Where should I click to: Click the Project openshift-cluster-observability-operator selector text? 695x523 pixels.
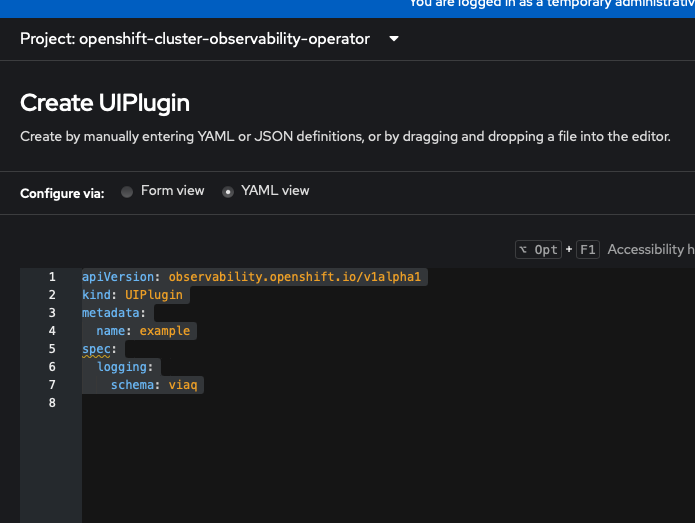[x=195, y=40]
